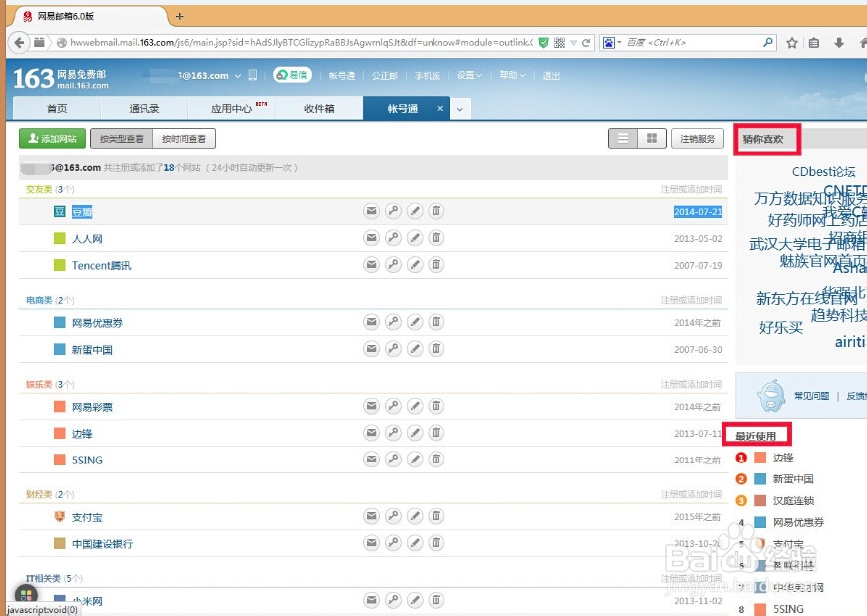Click the pencil icon in the 网易彩票 row
This screenshot has width=867, height=616.
[x=415, y=406]
